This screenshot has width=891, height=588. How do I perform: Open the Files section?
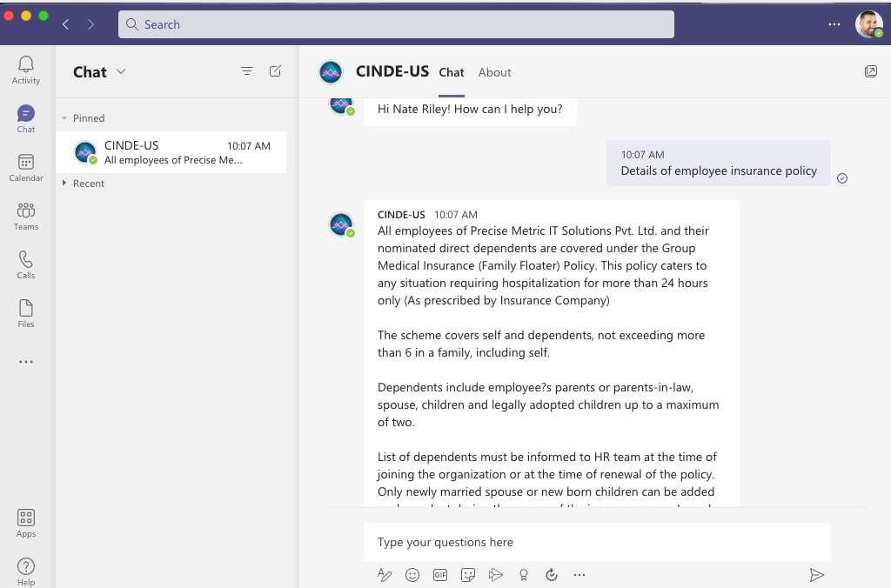click(x=26, y=314)
